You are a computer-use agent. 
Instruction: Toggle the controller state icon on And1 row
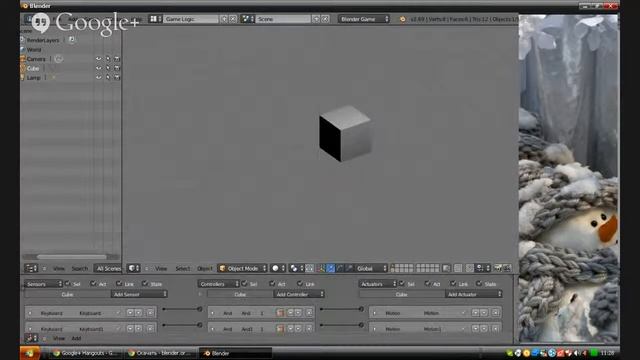[x=280, y=329]
